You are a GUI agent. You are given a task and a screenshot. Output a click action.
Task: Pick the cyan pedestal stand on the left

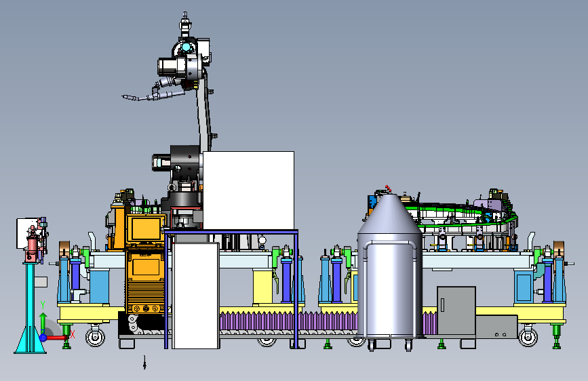[31, 308]
